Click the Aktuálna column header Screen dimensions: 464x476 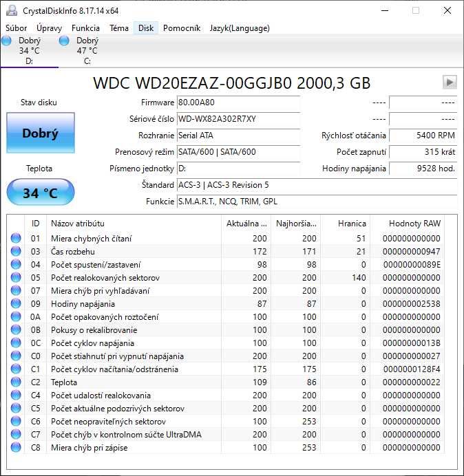[x=246, y=224]
